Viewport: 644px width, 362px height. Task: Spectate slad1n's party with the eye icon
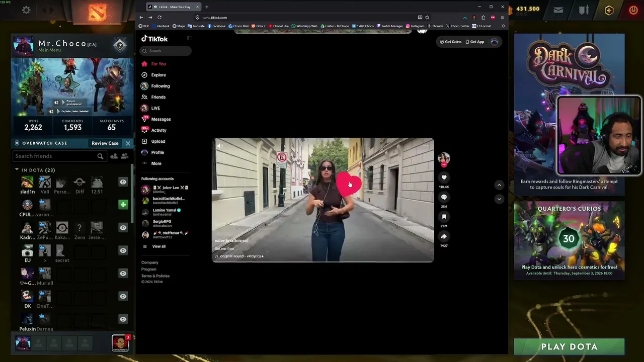(123, 182)
